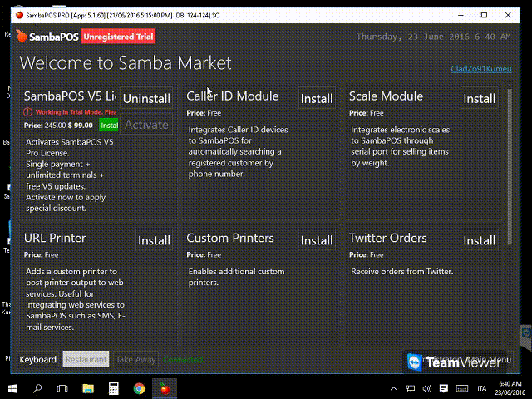Click the SambaPOS logo
The image size is (532, 399).
[47, 37]
